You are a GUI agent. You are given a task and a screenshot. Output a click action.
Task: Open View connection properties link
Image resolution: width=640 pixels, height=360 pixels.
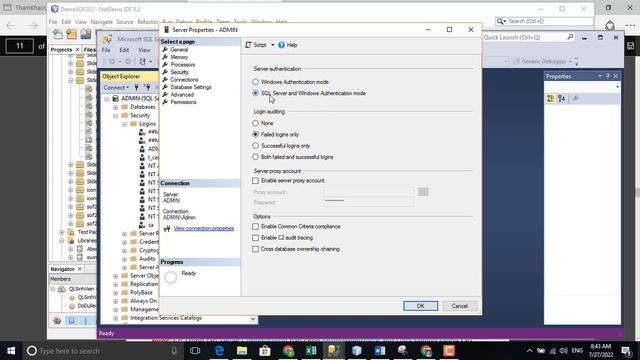click(x=204, y=229)
